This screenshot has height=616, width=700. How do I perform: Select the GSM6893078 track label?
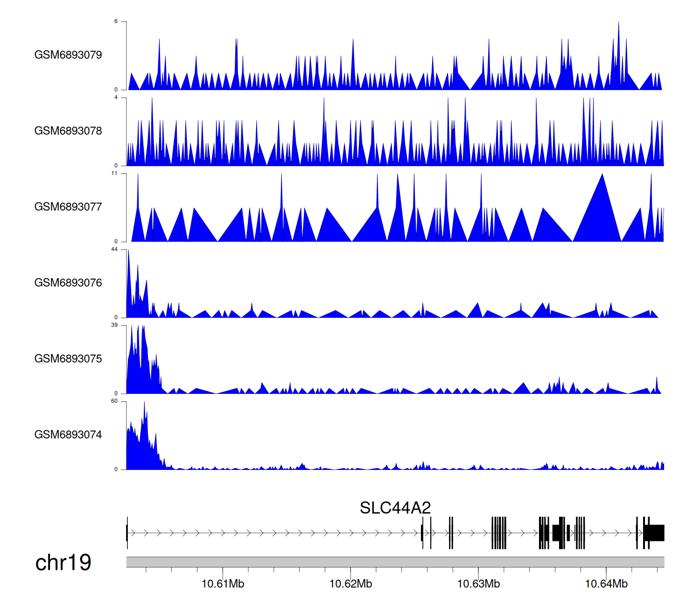coord(68,131)
